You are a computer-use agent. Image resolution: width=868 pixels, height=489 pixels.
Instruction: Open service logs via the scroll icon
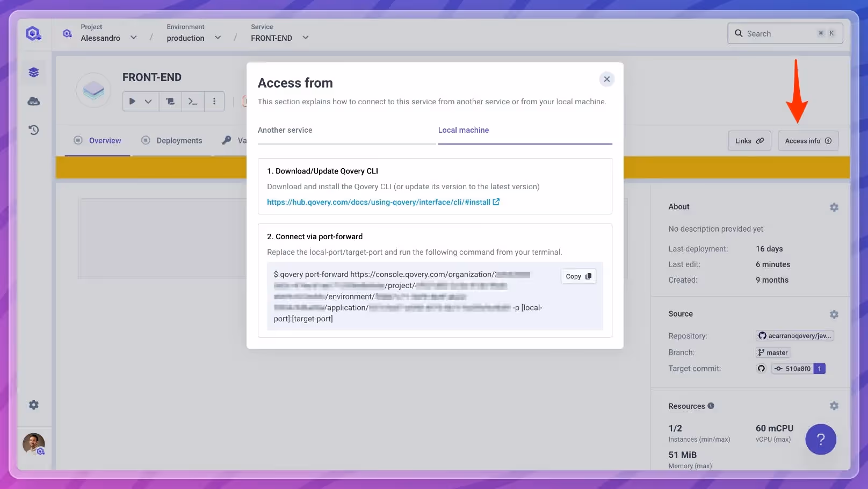click(170, 101)
